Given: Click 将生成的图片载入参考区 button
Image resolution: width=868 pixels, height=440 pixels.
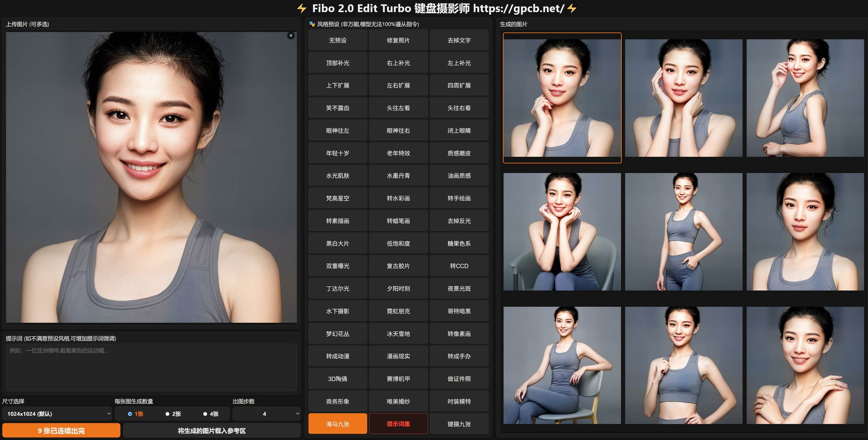Looking at the screenshot, I should tap(212, 430).
